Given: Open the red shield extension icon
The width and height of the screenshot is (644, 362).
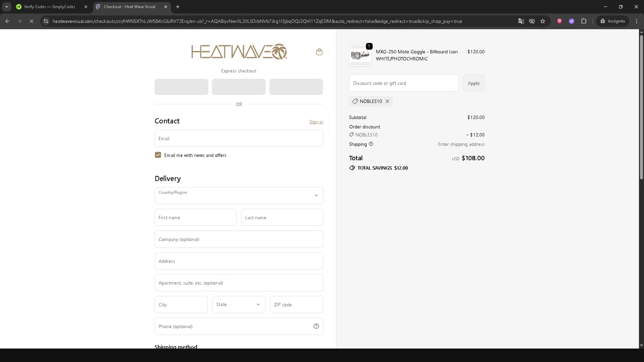Looking at the screenshot, I should tap(559, 21).
